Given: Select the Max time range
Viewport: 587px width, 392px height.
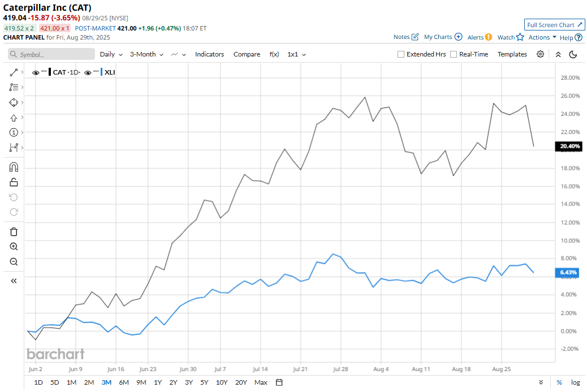Looking at the screenshot, I should [261, 382].
